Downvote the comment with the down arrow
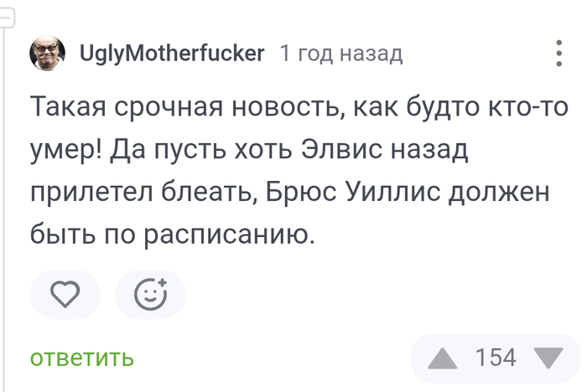587x392 pixels. pyautogui.click(x=549, y=358)
